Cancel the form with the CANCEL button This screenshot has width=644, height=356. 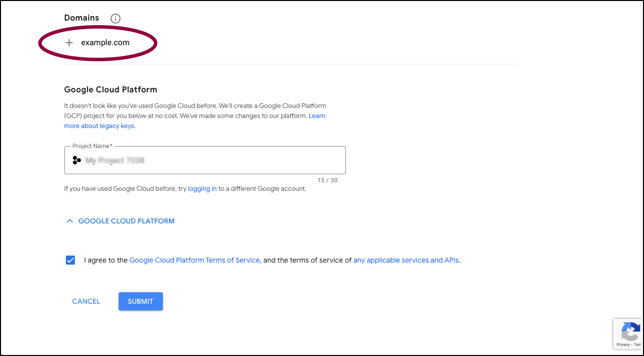86,301
